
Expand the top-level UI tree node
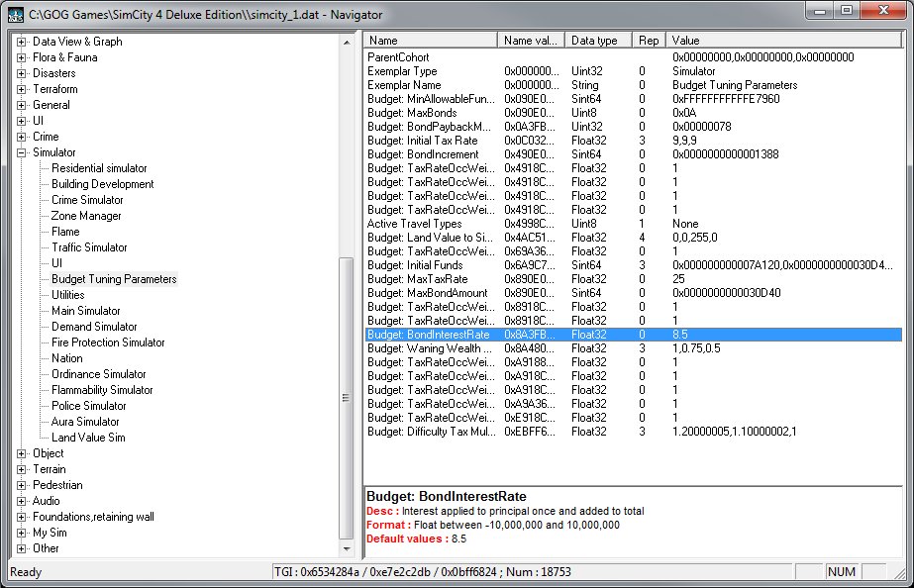click(x=22, y=121)
